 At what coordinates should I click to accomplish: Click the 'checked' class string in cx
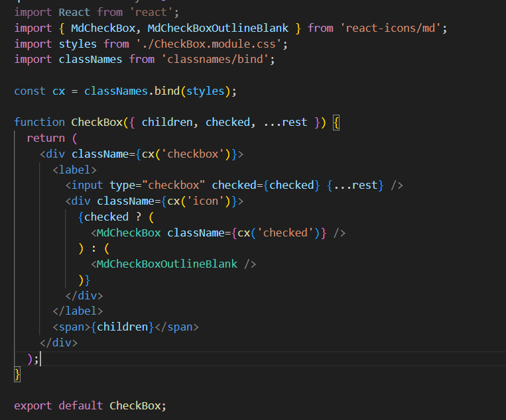tap(285, 233)
